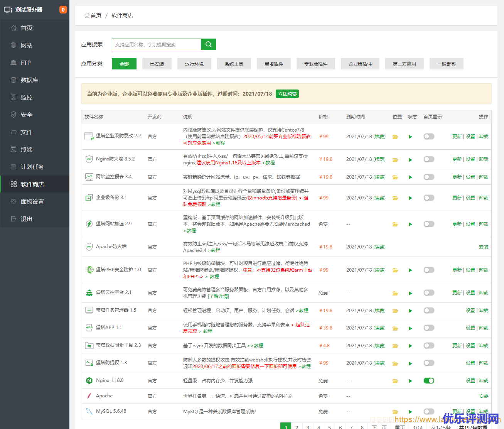Click the MySQL dolphin icon

click(89, 411)
